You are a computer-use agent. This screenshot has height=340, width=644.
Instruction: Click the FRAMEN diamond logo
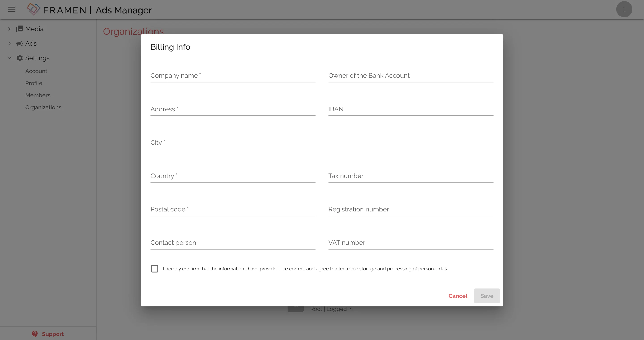[x=34, y=9]
